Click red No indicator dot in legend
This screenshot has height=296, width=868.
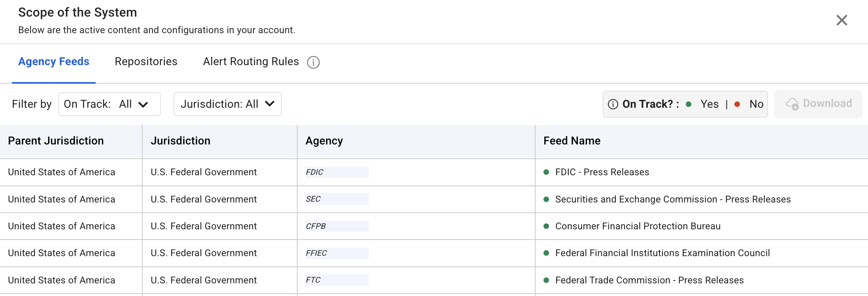point(737,104)
